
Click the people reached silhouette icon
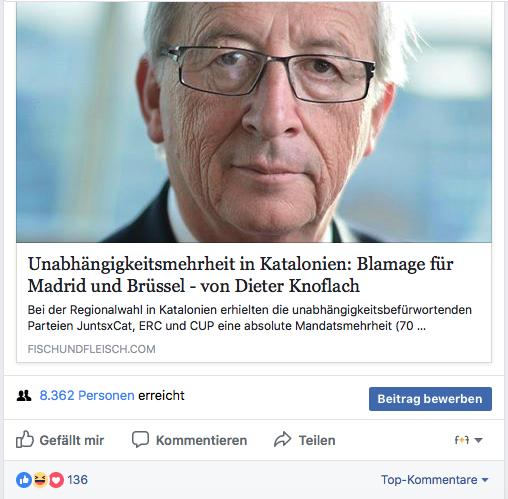(x=24, y=396)
